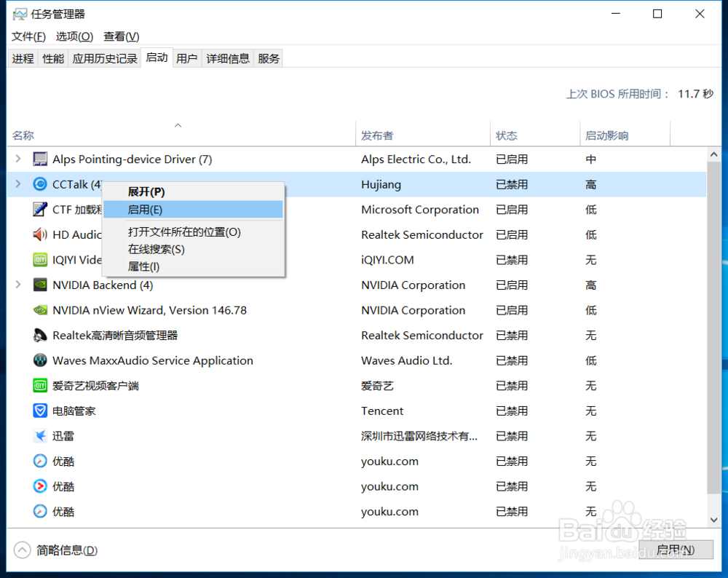
Task: Expand the Alps Pointing-device Driver group
Action: tap(18, 159)
